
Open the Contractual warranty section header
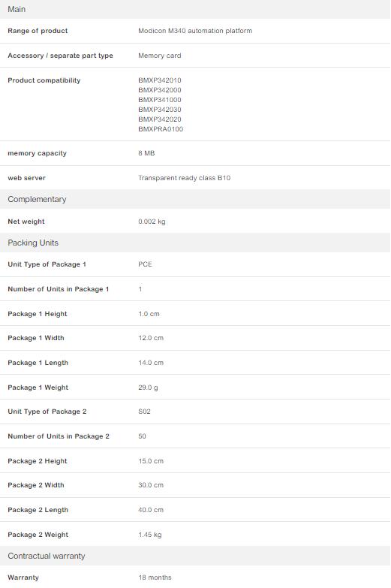coord(195,556)
